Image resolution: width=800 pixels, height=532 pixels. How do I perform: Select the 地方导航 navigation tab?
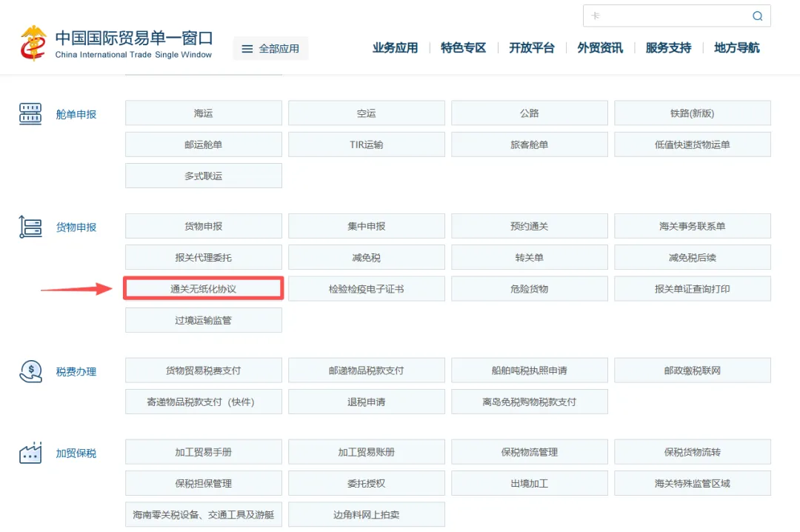[736, 47]
